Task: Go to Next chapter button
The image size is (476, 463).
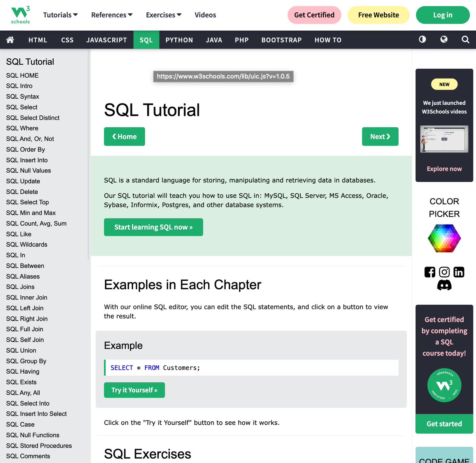Action: point(380,136)
